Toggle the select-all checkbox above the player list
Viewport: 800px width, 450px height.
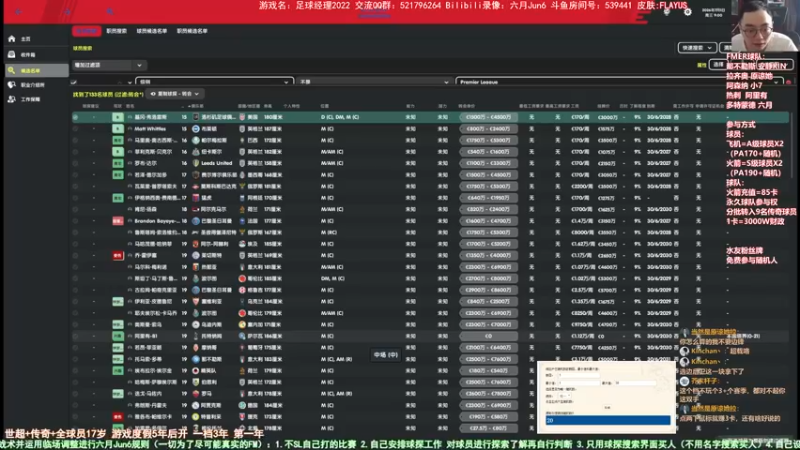click(x=74, y=82)
